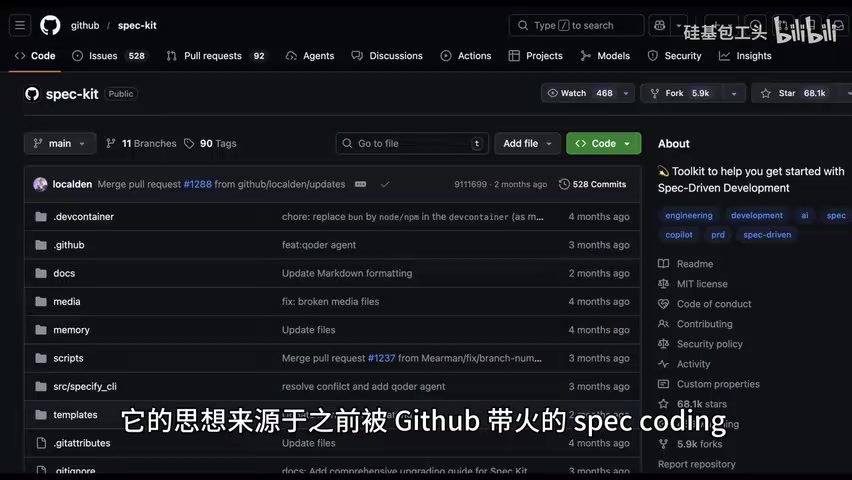
Task: Click the spec-driven topic tag
Action: [767, 234]
